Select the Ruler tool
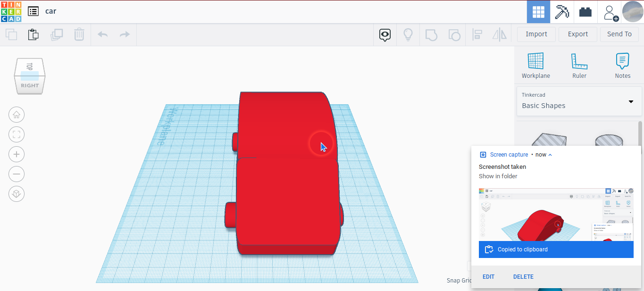This screenshot has height=291, width=644. 579,64
